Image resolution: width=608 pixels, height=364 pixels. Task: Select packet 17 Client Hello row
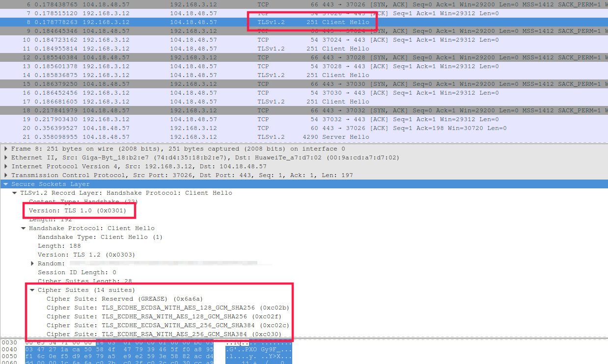point(304,102)
